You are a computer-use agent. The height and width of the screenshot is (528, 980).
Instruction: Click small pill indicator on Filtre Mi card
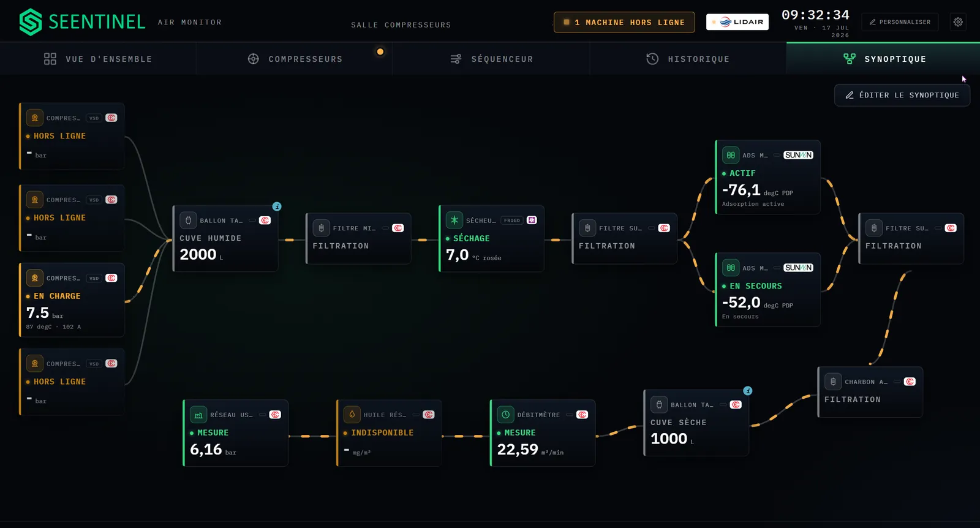tap(386, 228)
